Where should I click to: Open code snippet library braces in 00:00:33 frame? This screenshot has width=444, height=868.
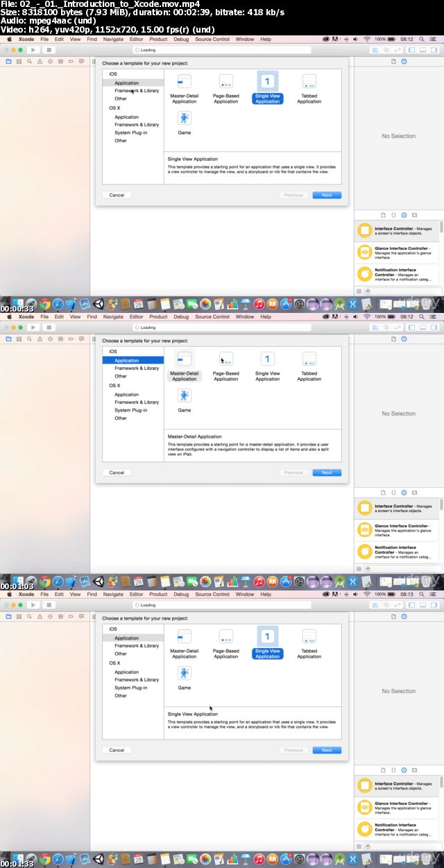click(393, 215)
